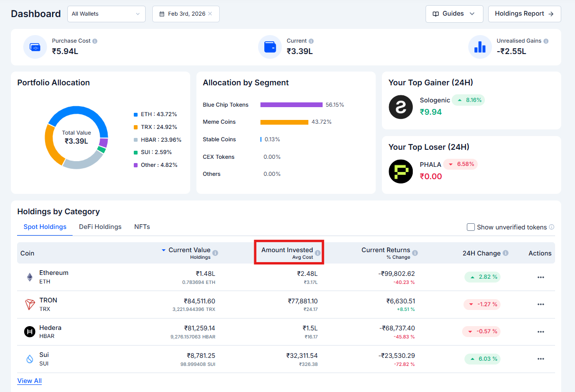
Task: Click the TRON -1.27 % change badge
Action: [x=482, y=304]
